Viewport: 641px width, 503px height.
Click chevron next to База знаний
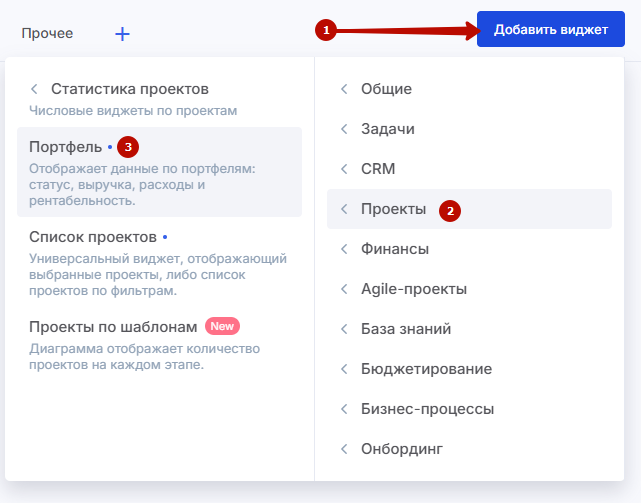pyautogui.click(x=344, y=329)
